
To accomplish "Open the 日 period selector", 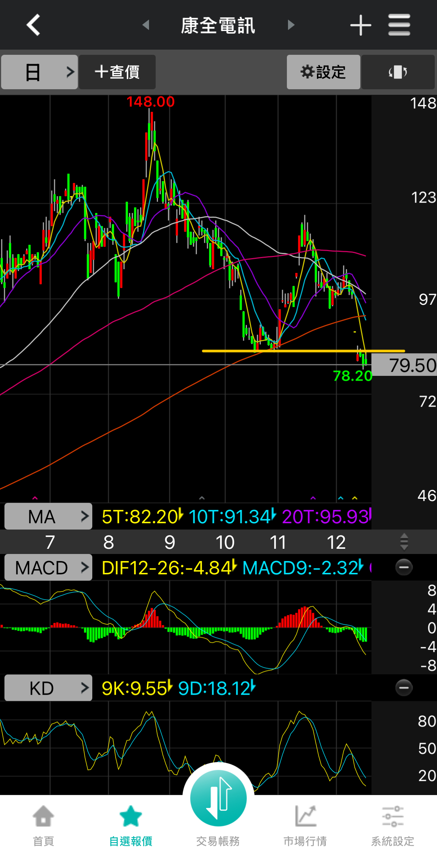I will pyautogui.click(x=39, y=72).
